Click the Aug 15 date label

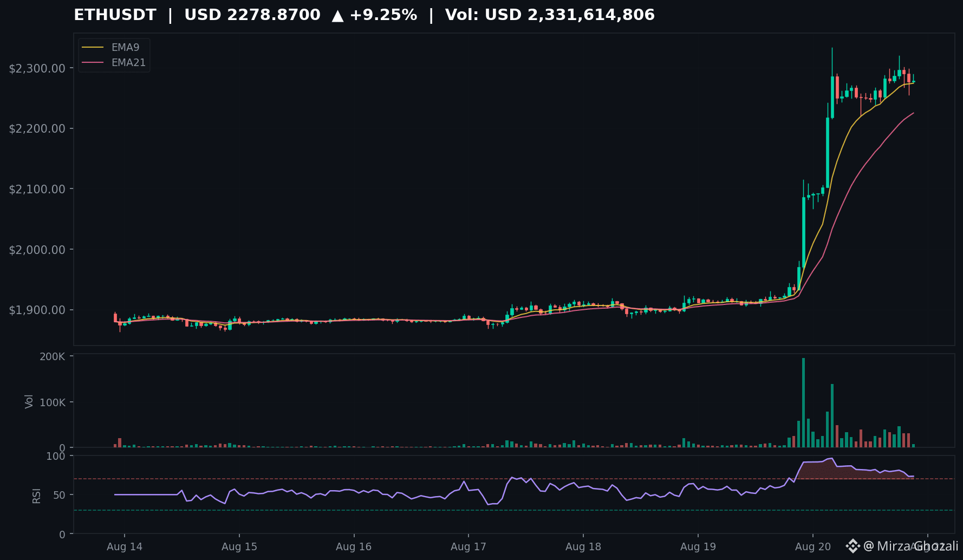click(x=239, y=546)
